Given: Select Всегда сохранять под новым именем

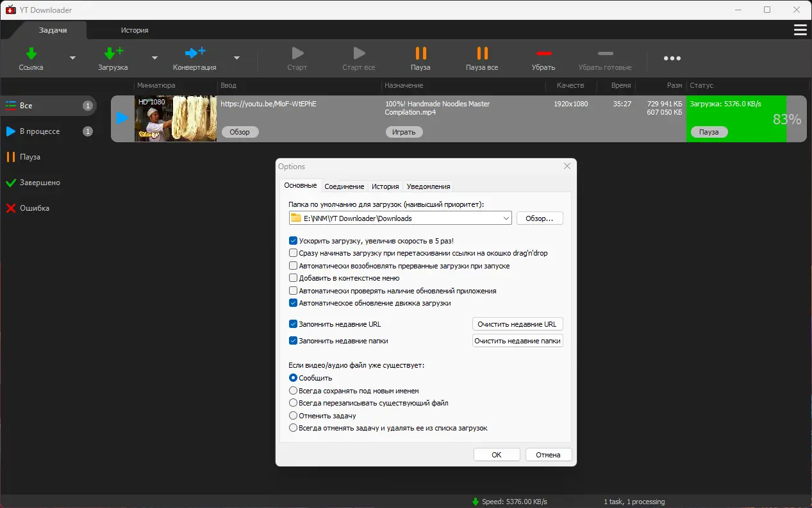Looking at the screenshot, I should point(293,391).
